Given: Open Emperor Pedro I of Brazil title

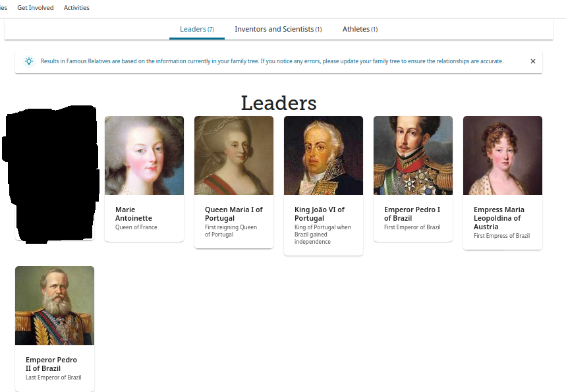Looking at the screenshot, I should 412,214.
